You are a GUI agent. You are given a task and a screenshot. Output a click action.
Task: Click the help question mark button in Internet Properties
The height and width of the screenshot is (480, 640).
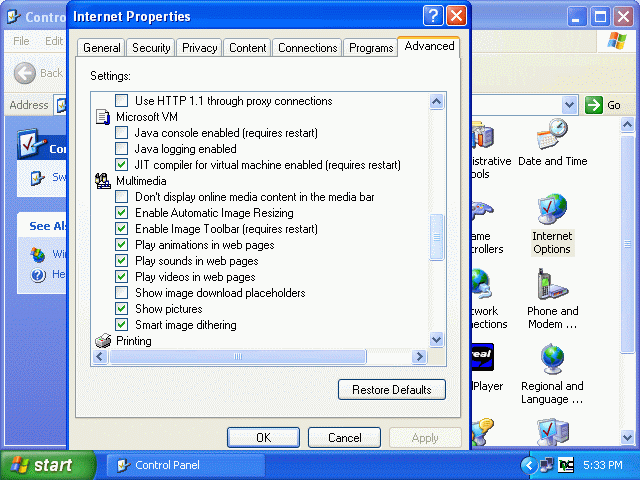433,16
